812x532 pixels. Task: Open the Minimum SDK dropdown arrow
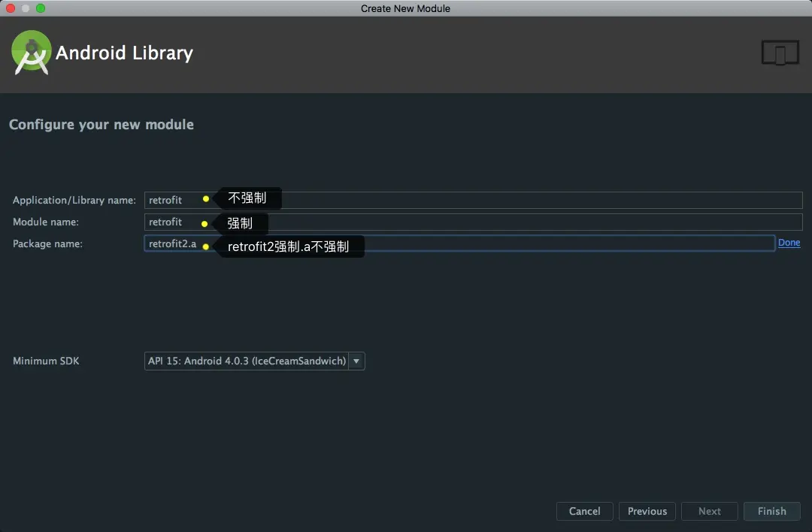pyautogui.click(x=356, y=361)
